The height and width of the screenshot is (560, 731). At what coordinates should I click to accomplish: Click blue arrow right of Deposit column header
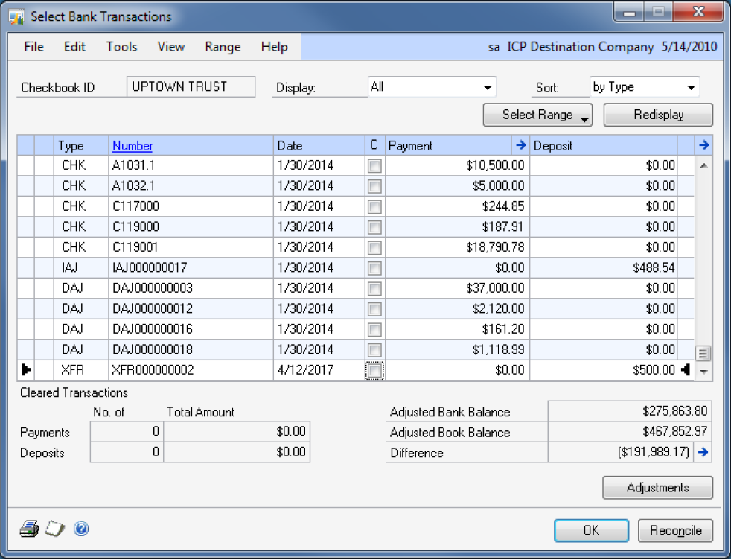(704, 145)
